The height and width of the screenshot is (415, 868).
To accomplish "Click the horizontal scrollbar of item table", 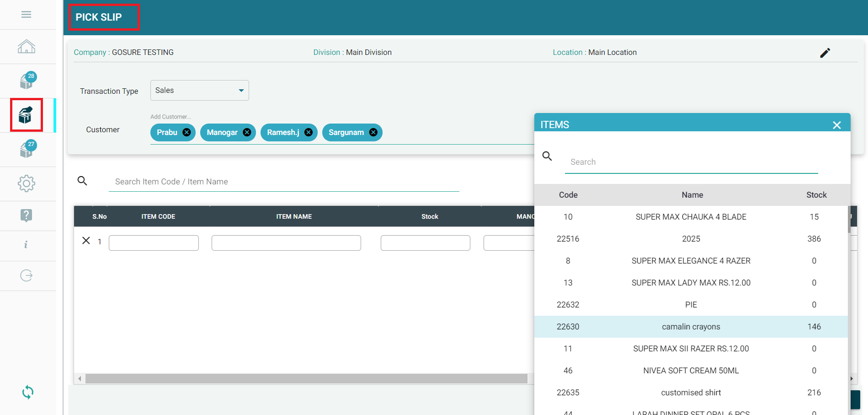I will 306,379.
